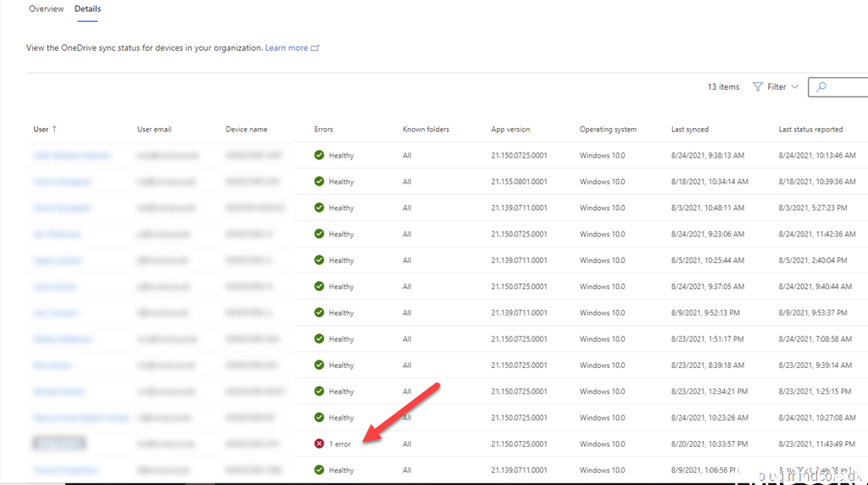
Task: Expand the Filter dropdown chevron
Action: [794, 86]
